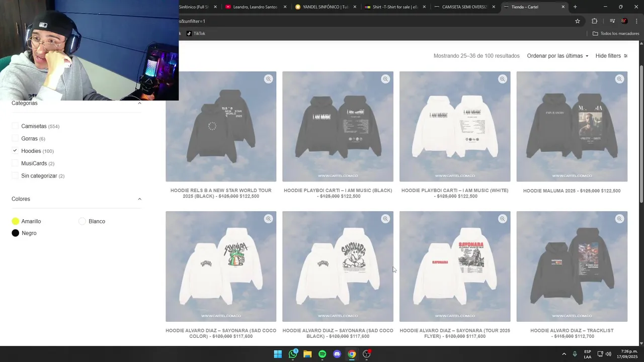The image size is (644, 362).
Task: Switch to Chrome in the taskbar
Action: point(352,354)
